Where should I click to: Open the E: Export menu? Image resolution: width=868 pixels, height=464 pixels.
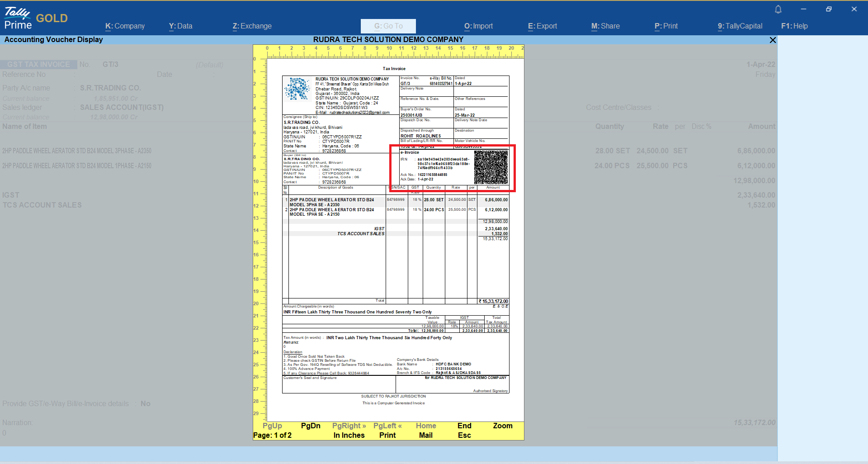542,26
